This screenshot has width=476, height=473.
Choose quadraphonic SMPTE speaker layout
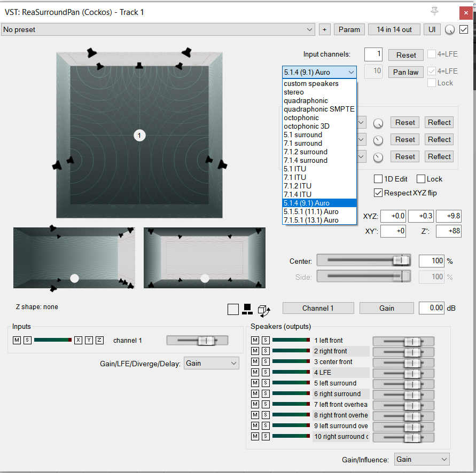click(319, 109)
